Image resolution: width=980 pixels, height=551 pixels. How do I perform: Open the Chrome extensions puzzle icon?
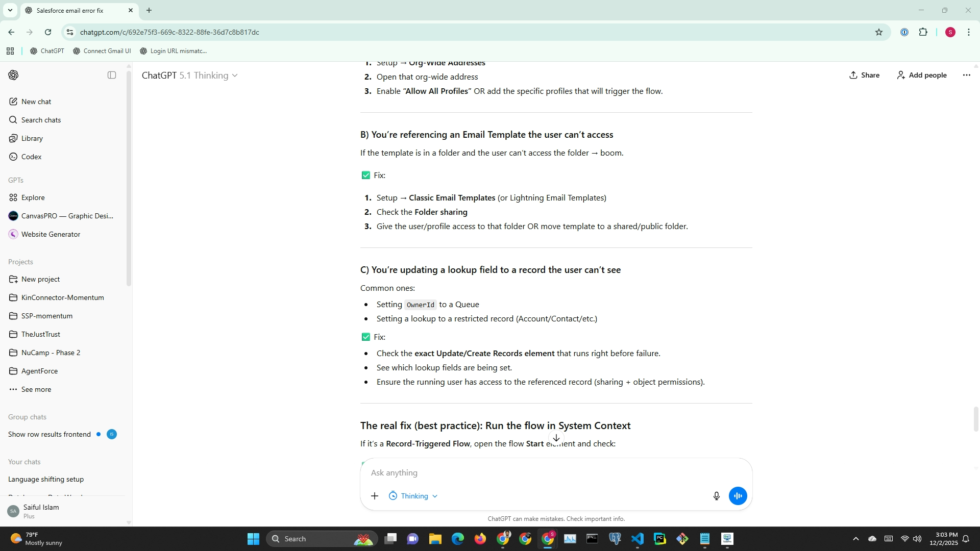click(x=923, y=32)
